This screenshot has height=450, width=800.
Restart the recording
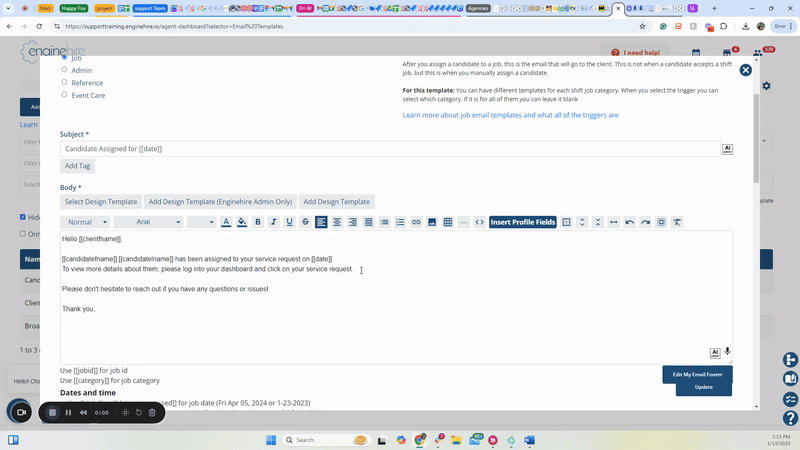coord(138,413)
